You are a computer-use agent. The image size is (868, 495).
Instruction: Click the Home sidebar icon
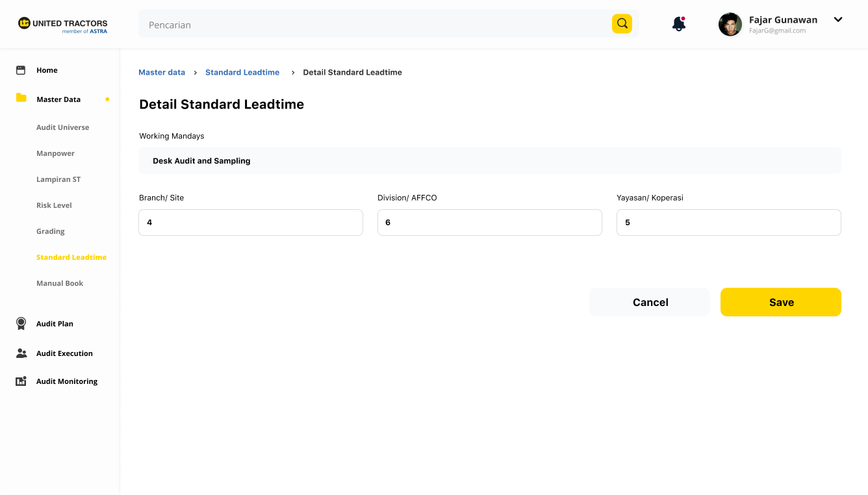(x=21, y=70)
